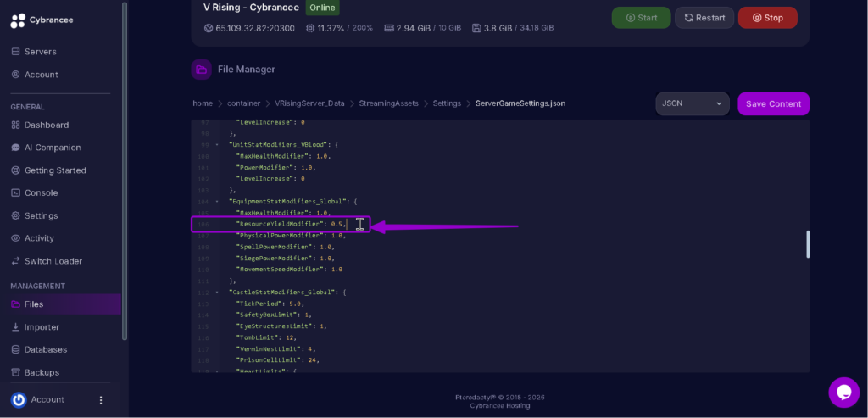
Task: Click the purple File Manager folder icon
Action: [x=202, y=70]
